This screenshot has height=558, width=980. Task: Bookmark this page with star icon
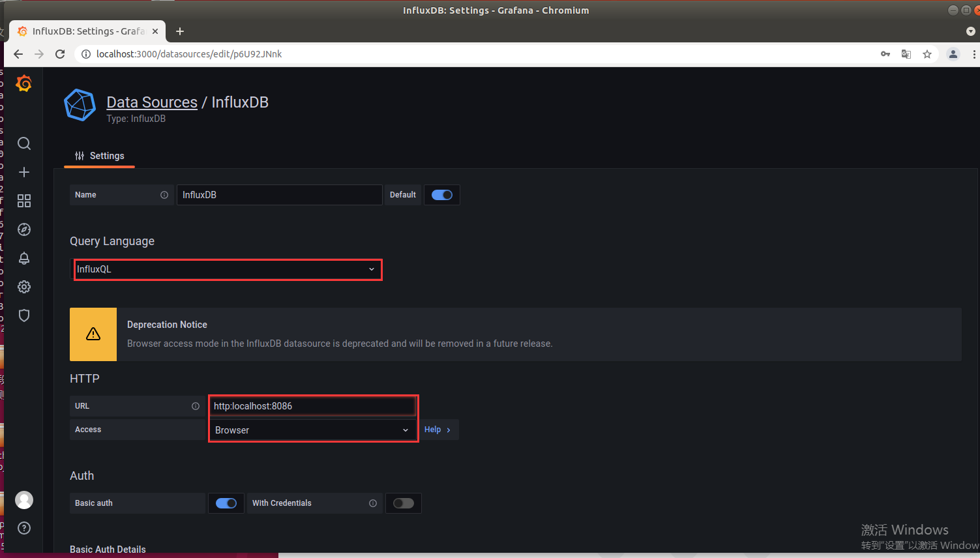coord(927,54)
